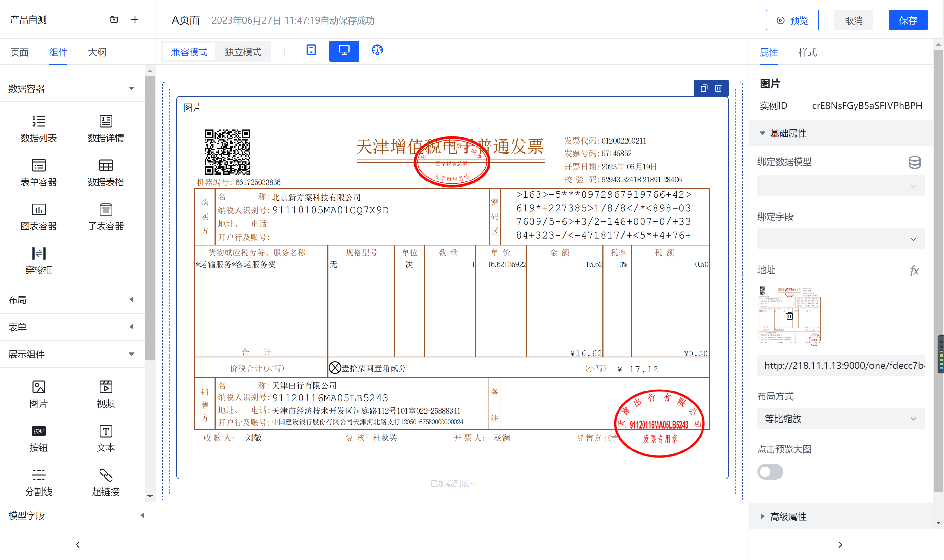Click the delete component icon on the canvas
Viewport: 944px width, 560px height.
718,88
